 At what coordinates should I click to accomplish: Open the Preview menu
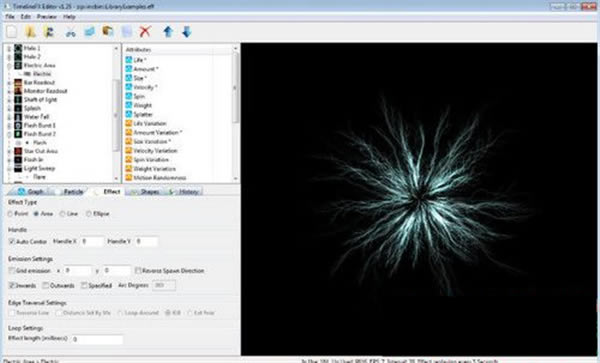pos(47,17)
